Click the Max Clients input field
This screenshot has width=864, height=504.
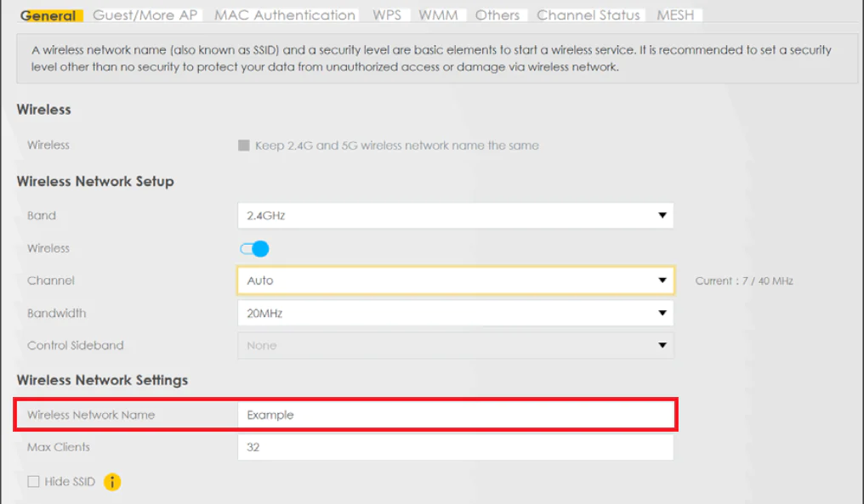click(455, 447)
